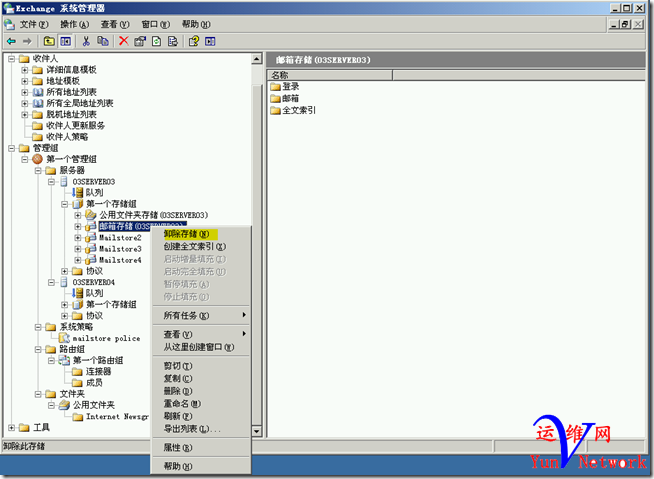This screenshot has width=654, height=479.
Task: Open the 查看 submenu in context menu
Action: (x=201, y=334)
